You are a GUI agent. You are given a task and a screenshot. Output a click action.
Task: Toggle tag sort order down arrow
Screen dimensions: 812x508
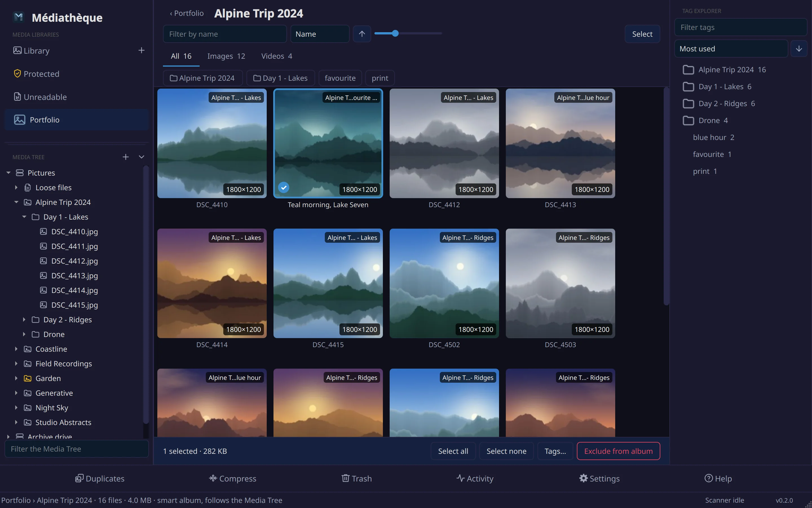[799, 49]
